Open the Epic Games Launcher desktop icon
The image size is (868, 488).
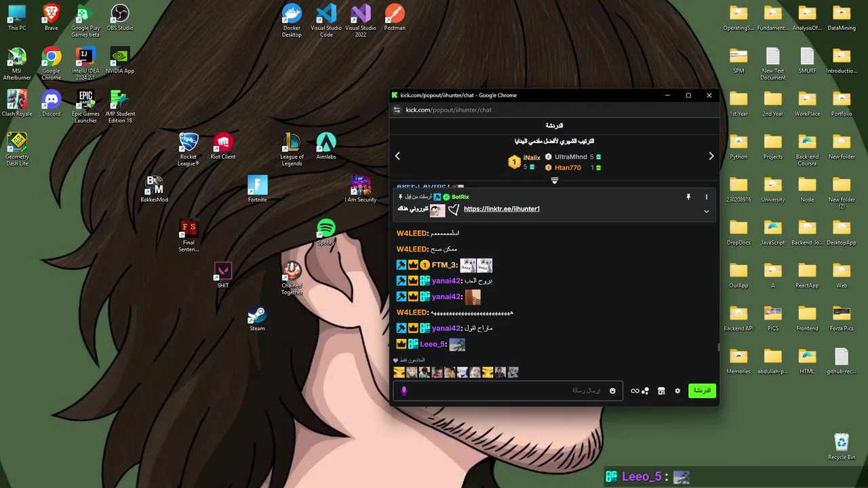[x=85, y=107]
